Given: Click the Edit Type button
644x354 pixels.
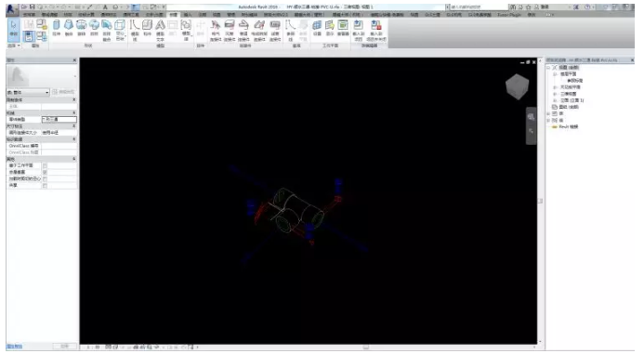Looking at the screenshot, I should click(64, 92).
